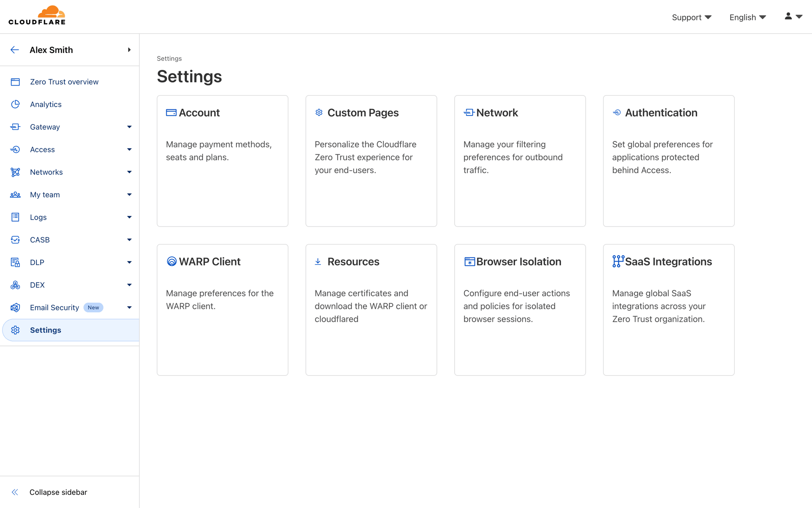The height and width of the screenshot is (508, 812).
Task: Open the Network settings card title
Action: coord(497,113)
